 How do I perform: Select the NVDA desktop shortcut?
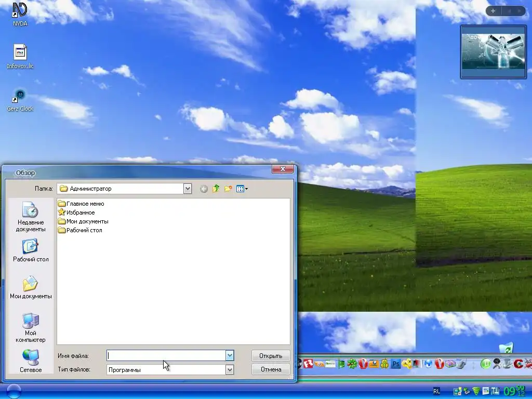coord(20,14)
